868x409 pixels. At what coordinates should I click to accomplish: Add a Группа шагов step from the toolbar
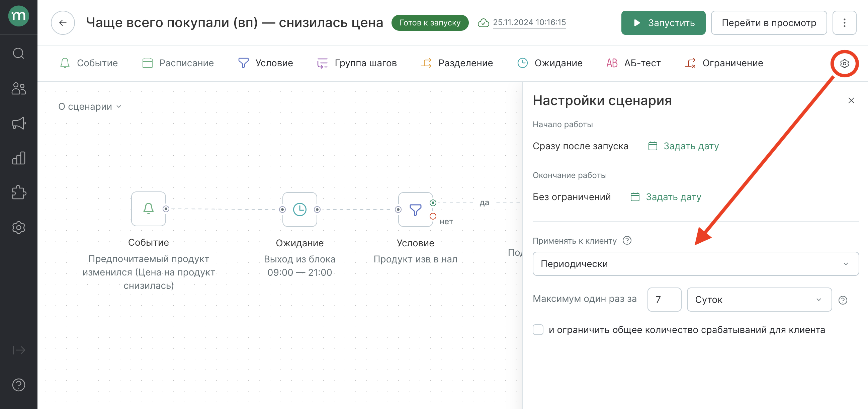click(x=357, y=63)
